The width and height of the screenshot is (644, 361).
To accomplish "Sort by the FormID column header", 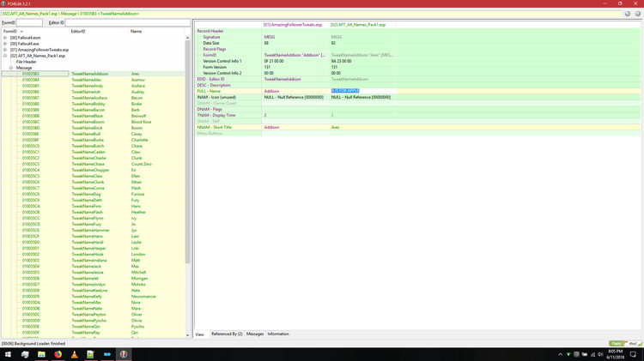I will point(35,31).
